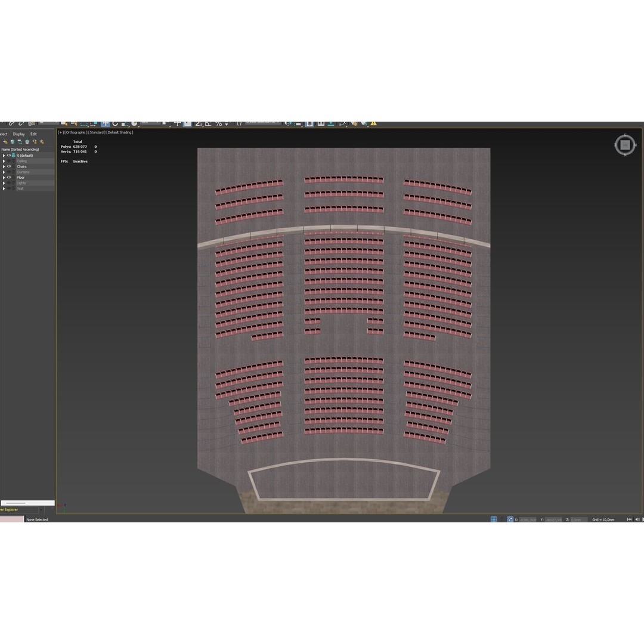
Task: Click the Z coordinate input field
Action: [578, 519]
